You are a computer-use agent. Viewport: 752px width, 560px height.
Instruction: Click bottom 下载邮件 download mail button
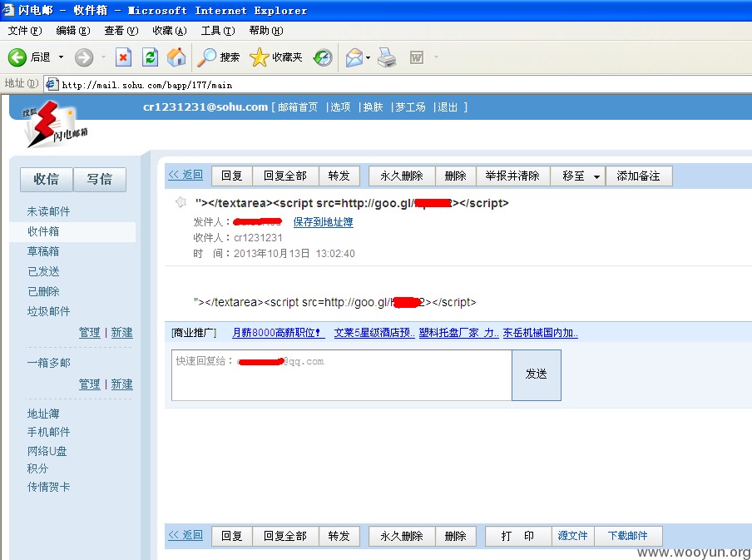pyautogui.click(x=628, y=536)
